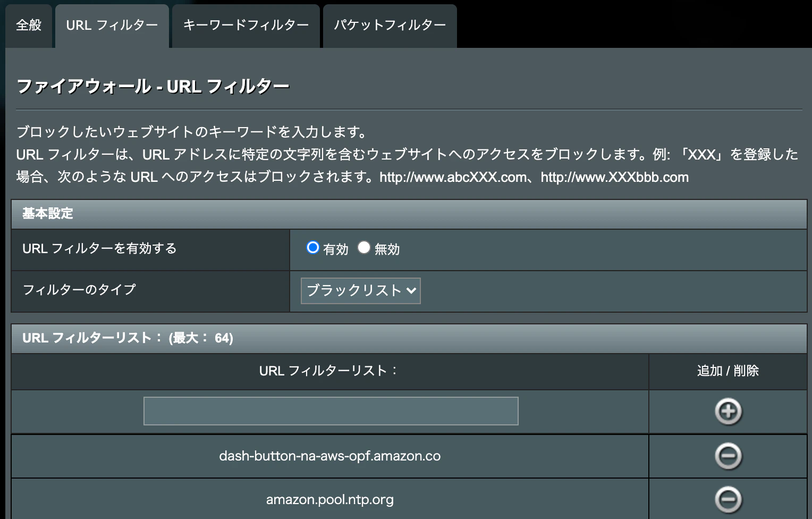Image resolution: width=812 pixels, height=519 pixels.
Task: Click the ファイアウォール - URL フィルター page title
Action: click(x=153, y=86)
